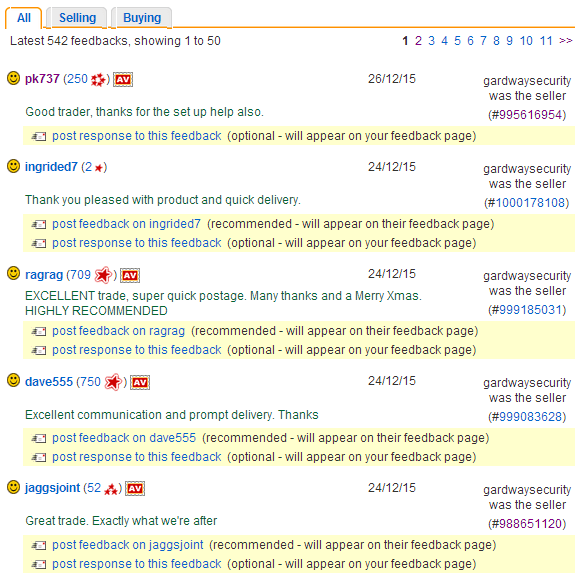578x581 pixels.
Task: Click the red stars icon next to jaggsjoint's score
Action: click(x=111, y=489)
